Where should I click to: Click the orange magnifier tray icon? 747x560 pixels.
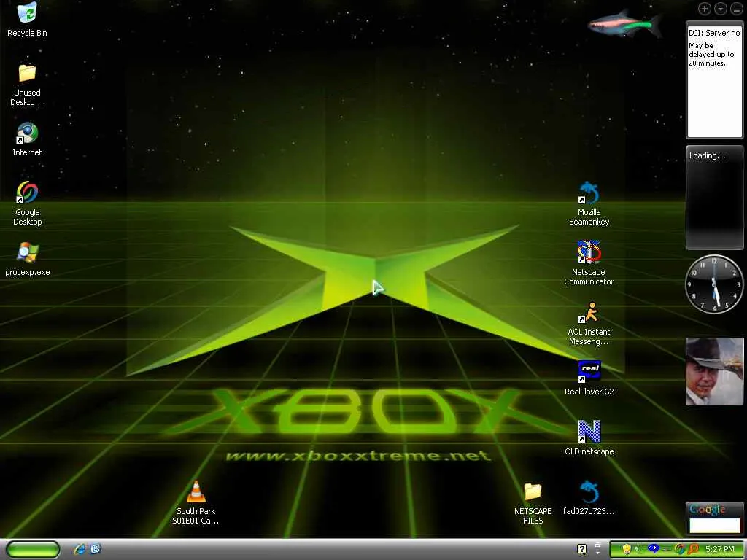(693, 550)
